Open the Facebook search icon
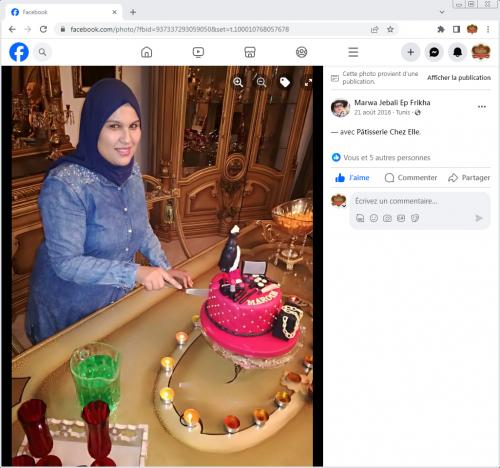Screen dimensions: 500x468 (42, 52)
